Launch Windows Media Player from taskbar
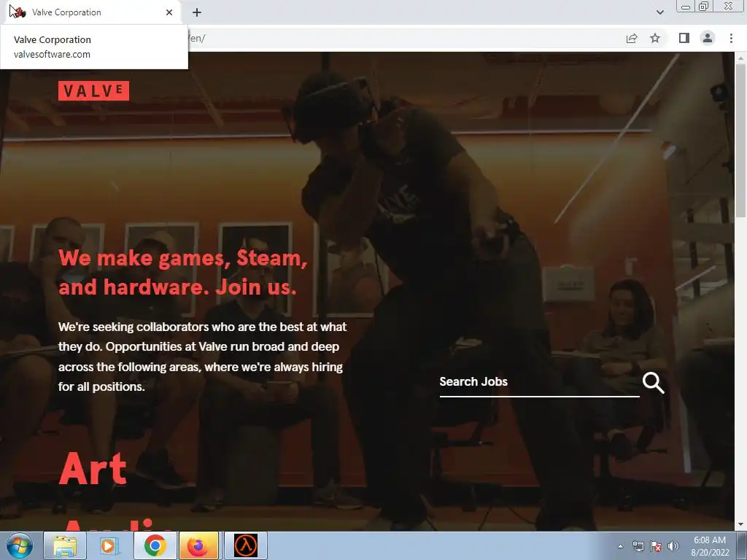 [x=109, y=545]
